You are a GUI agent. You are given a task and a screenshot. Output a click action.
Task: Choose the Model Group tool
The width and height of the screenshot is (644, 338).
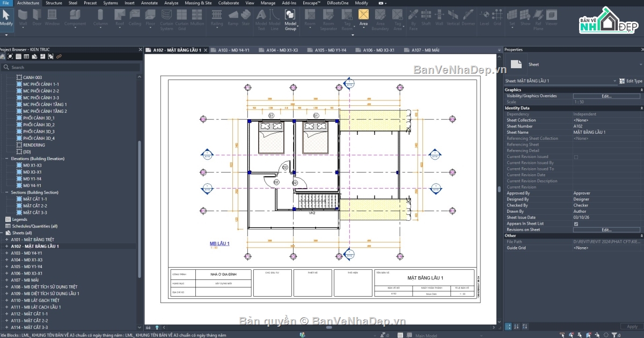pos(290,20)
